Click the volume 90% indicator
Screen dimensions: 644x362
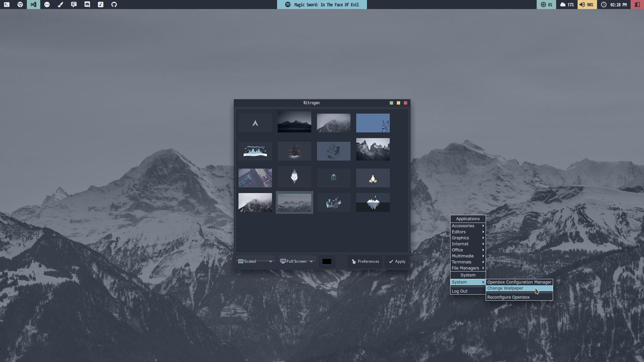coord(587,4)
